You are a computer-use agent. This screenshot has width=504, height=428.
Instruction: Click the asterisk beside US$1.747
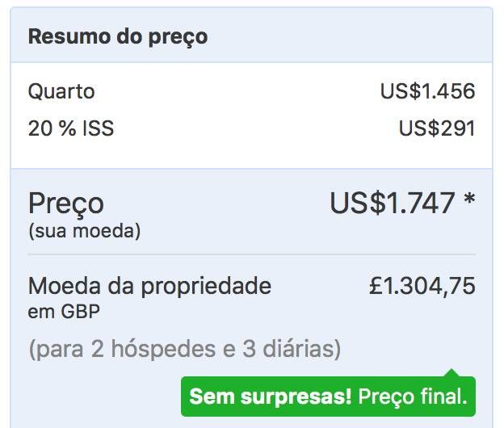click(469, 198)
